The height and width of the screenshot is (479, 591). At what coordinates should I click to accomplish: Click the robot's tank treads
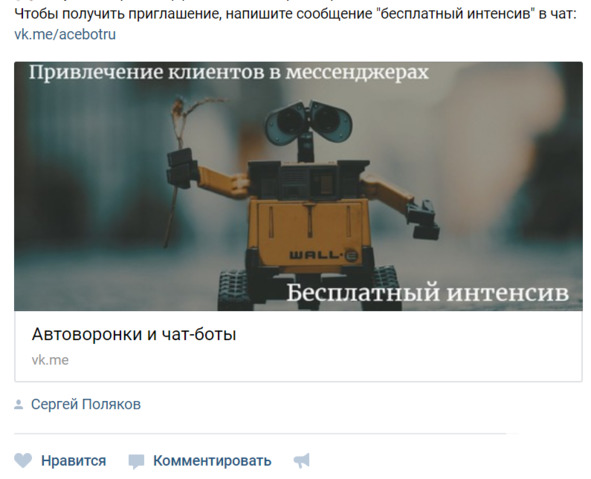235,289
